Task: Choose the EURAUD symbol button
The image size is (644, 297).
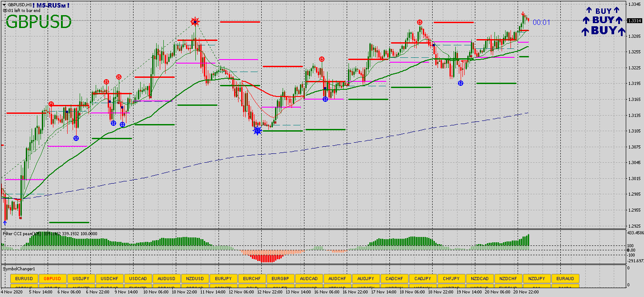Action: click(565, 278)
